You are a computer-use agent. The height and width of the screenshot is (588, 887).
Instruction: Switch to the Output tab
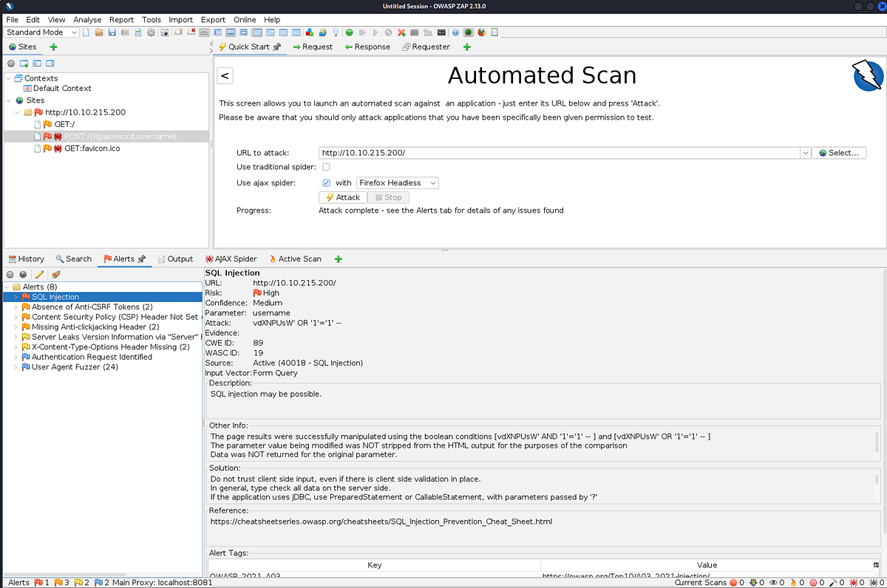point(175,259)
